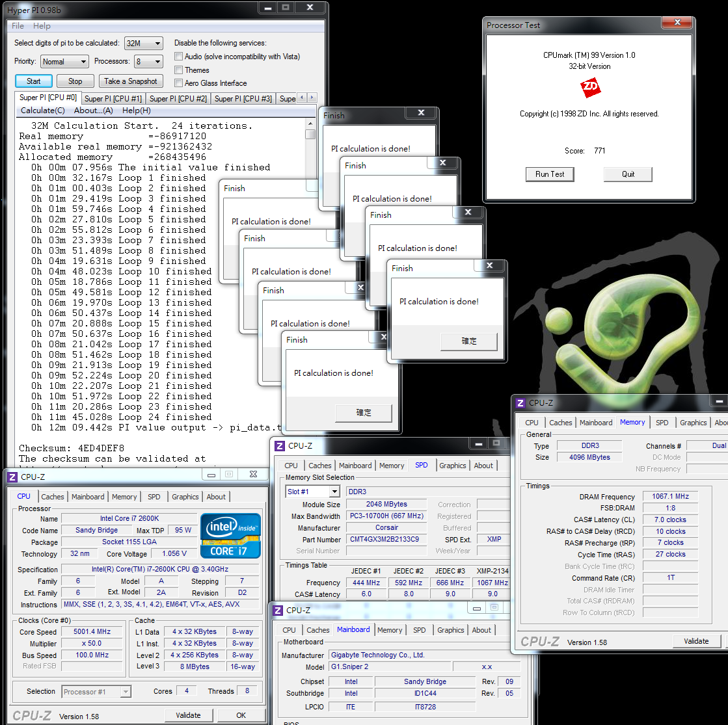Image resolution: width=728 pixels, height=725 pixels.
Task: Open the About...(A) menu
Action: click(93, 111)
